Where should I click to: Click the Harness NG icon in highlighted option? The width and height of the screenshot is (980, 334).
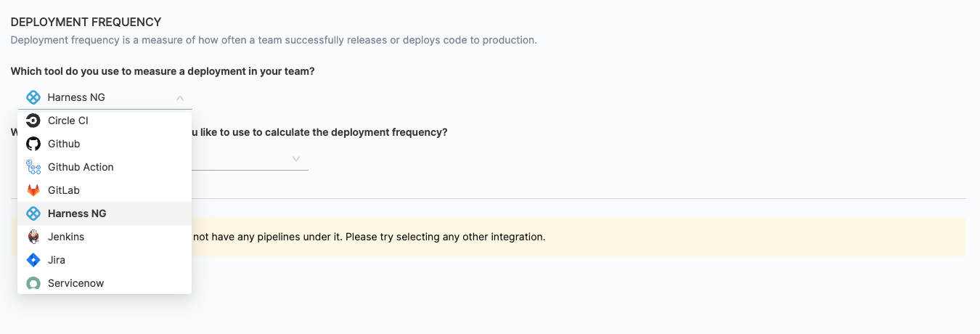click(33, 213)
